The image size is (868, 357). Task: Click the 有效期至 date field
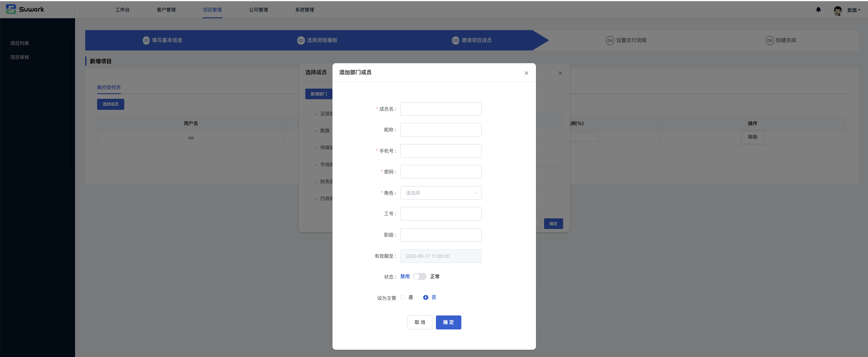441,256
